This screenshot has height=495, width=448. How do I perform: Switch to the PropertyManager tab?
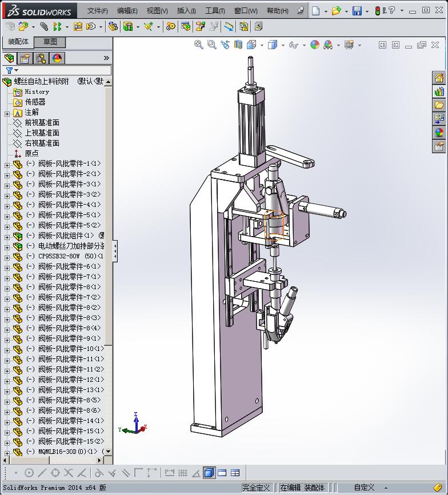(25, 58)
